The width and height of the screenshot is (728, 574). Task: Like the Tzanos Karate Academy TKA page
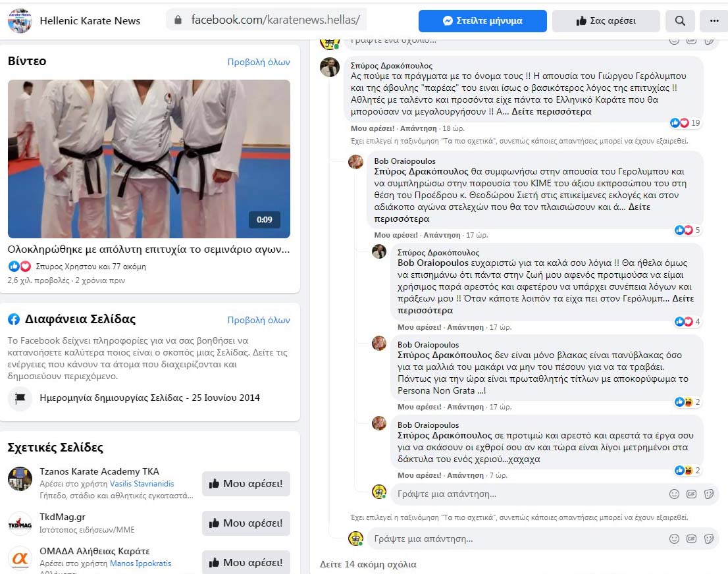(x=246, y=484)
